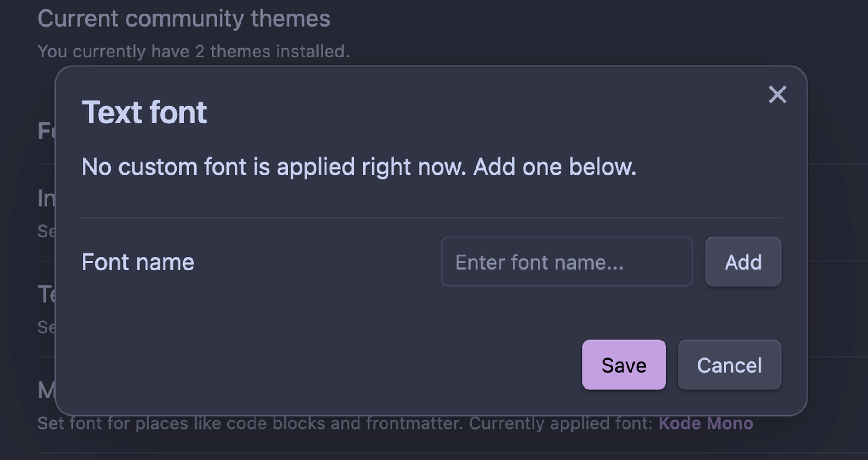This screenshot has width=868, height=460.
Task: Click inside the Enter font name field
Action: coord(566,262)
